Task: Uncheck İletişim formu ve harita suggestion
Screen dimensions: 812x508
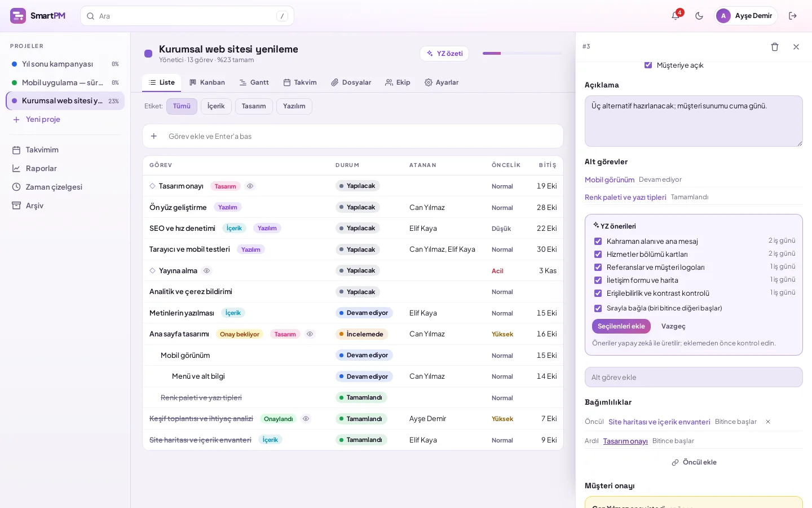Action: click(x=598, y=281)
